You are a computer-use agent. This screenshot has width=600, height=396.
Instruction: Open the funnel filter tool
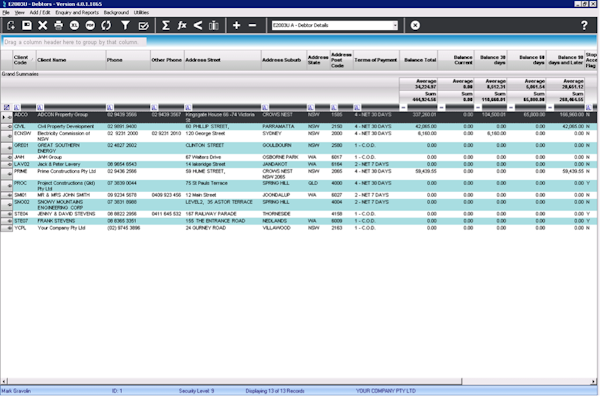[125, 25]
